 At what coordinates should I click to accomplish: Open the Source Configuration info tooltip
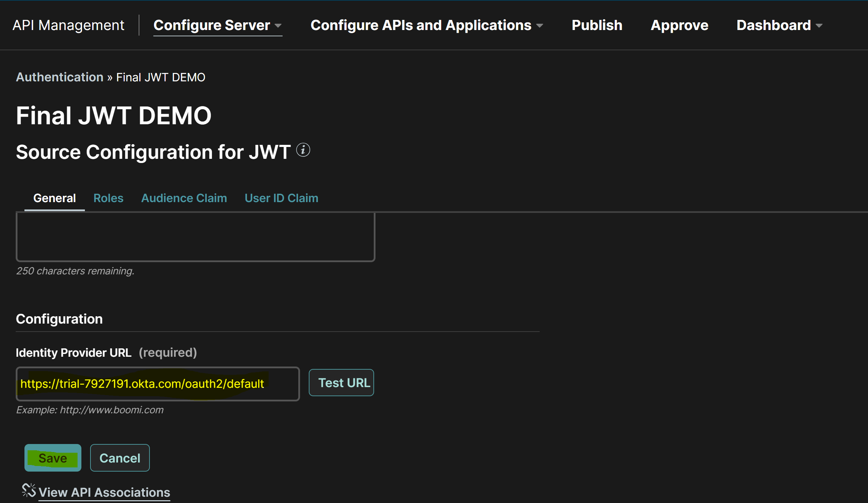click(x=302, y=150)
